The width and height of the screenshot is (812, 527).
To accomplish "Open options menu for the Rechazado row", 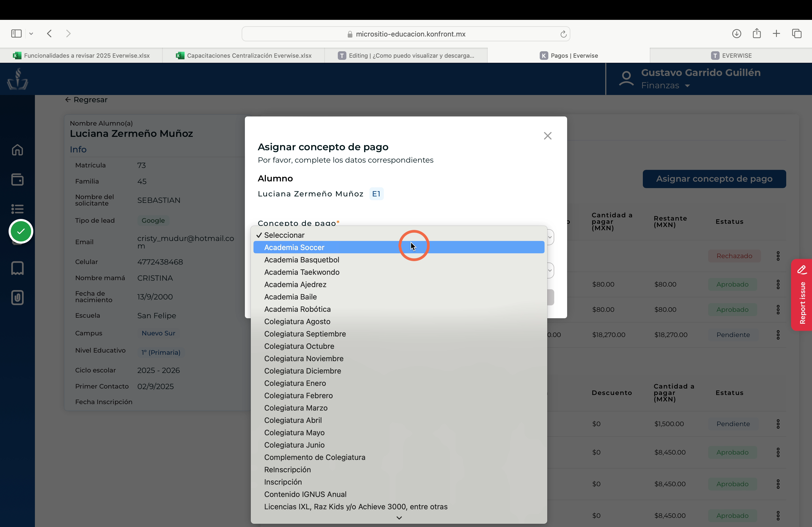I will (x=778, y=256).
